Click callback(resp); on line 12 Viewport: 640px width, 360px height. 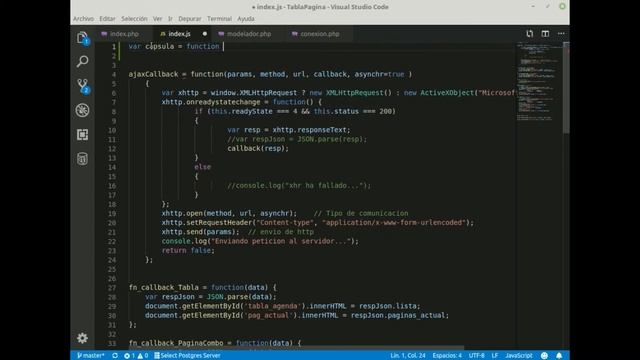258,149
